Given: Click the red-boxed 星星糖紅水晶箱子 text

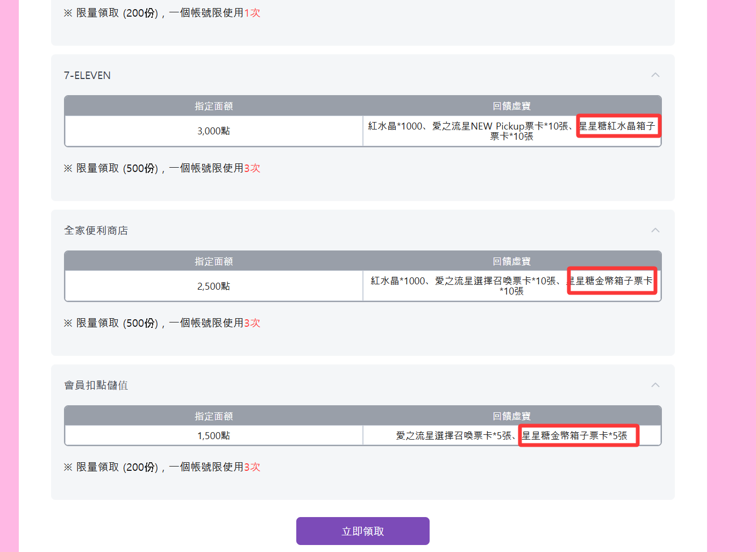Looking at the screenshot, I should click(x=618, y=126).
